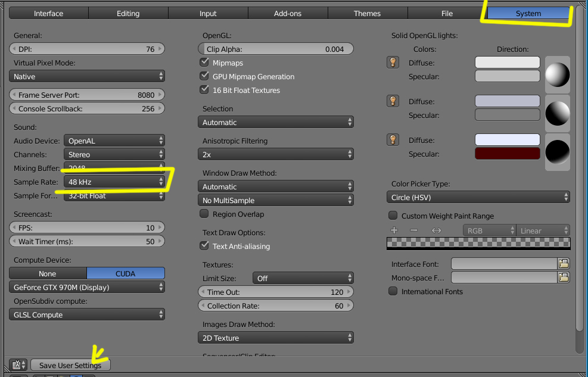Viewport: 588px width, 377px height.
Task: Click Save User Settings button
Action: (70, 365)
